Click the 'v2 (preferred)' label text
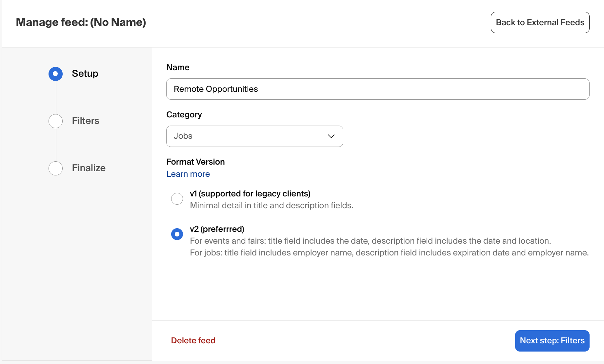The width and height of the screenshot is (604, 364). [x=217, y=229]
